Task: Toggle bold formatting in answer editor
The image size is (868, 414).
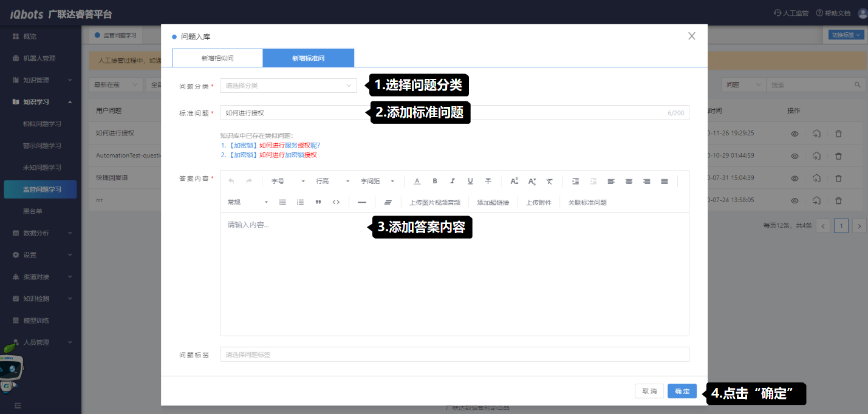Action: click(435, 181)
